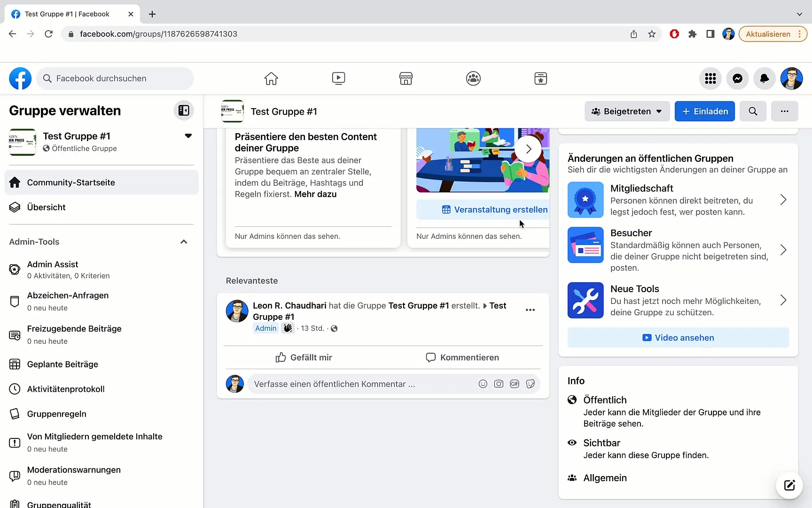
Task: Expand the Test Gruppe #1 group switcher
Action: [188, 136]
